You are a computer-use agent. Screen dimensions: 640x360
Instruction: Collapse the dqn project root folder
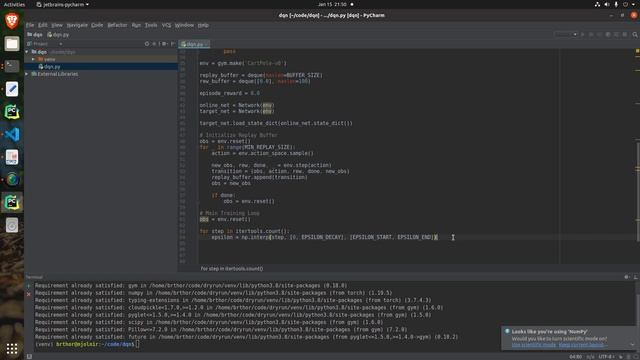27,52
